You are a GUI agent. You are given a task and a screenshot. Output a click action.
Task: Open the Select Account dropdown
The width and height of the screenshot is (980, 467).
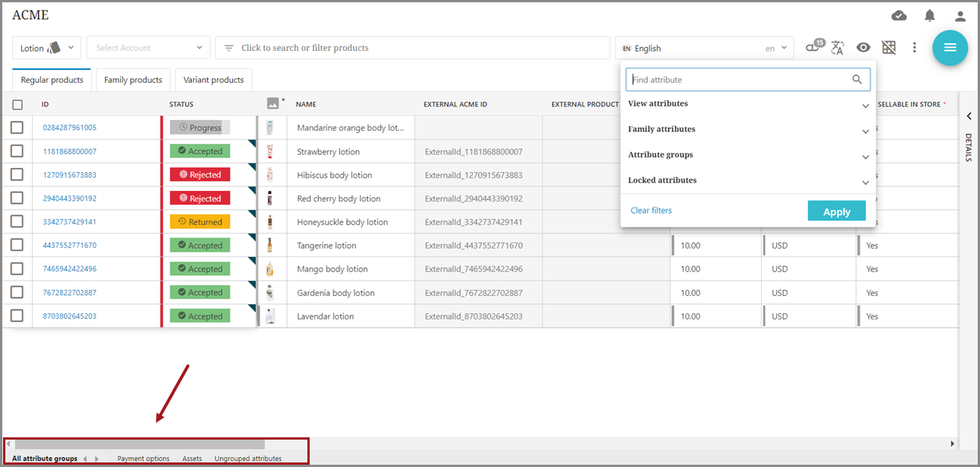click(148, 48)
